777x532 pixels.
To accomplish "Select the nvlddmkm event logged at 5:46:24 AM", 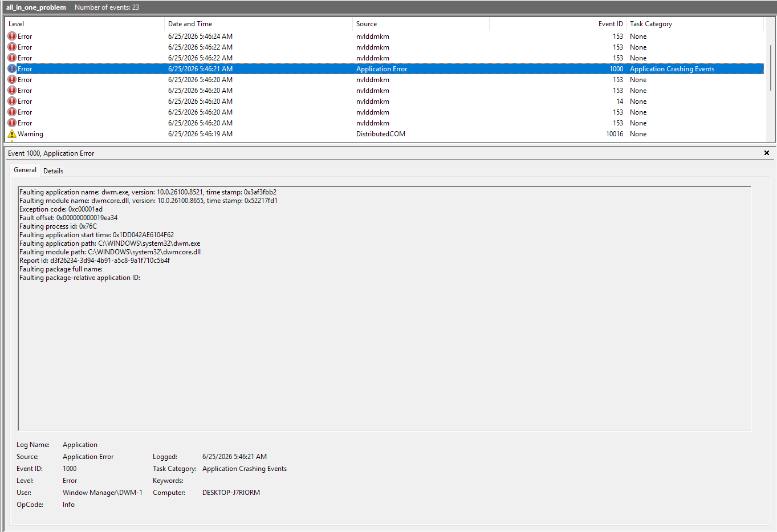I will 384,36.
